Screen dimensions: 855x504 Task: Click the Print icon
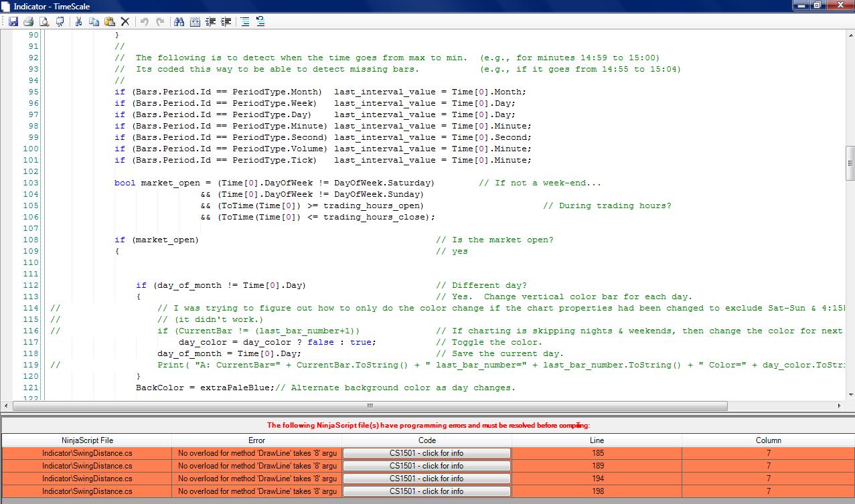pyautogui.click(x=28, y=21)
